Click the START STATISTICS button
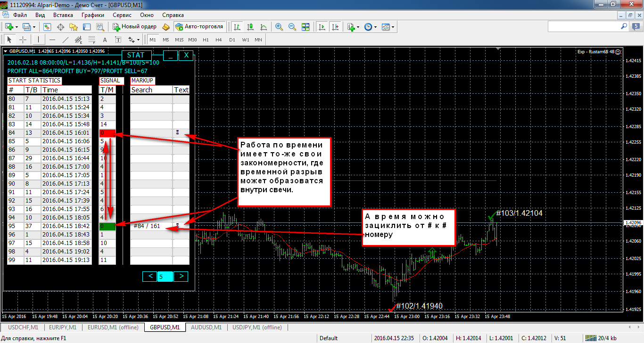Image resolution: width=644 pixels, height=343 pixels. coord(34,81)
